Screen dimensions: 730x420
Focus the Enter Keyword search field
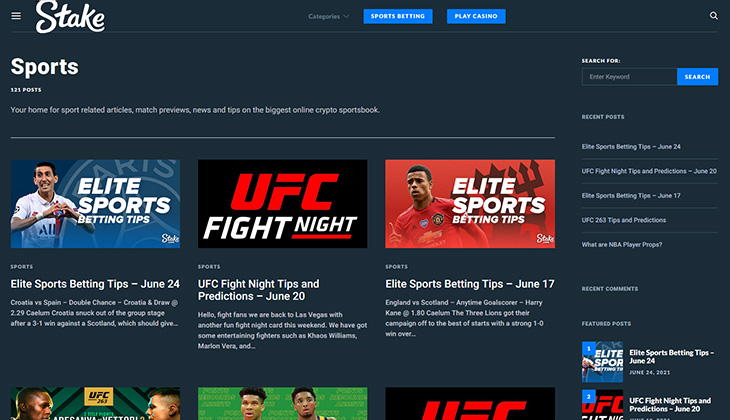[629, 77]
